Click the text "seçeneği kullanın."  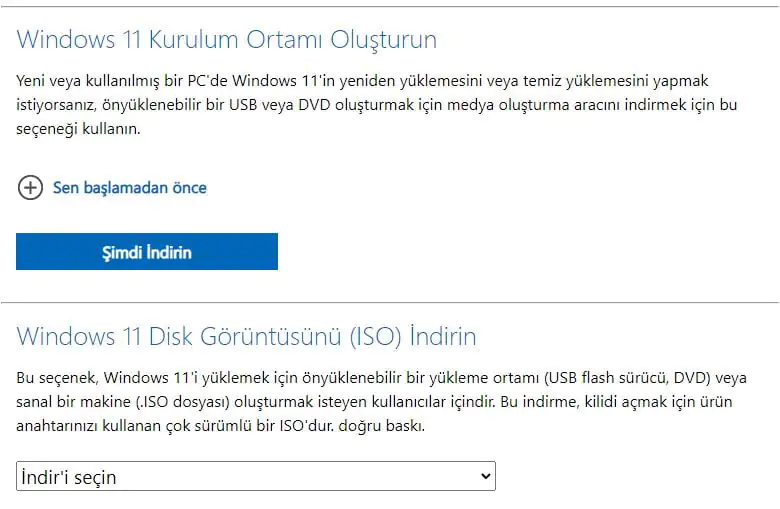coord(78,130)
